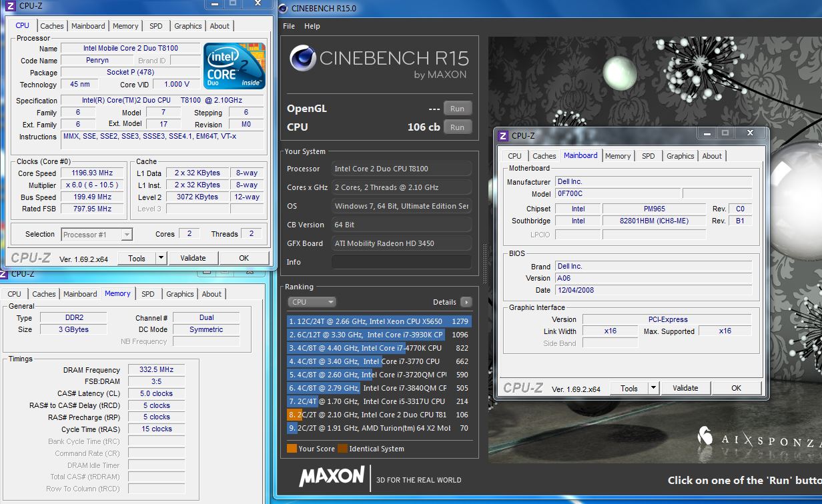
Task: Click the empty Info field in Cinebench
Action: pyautogui.click(x=401, y=262)
